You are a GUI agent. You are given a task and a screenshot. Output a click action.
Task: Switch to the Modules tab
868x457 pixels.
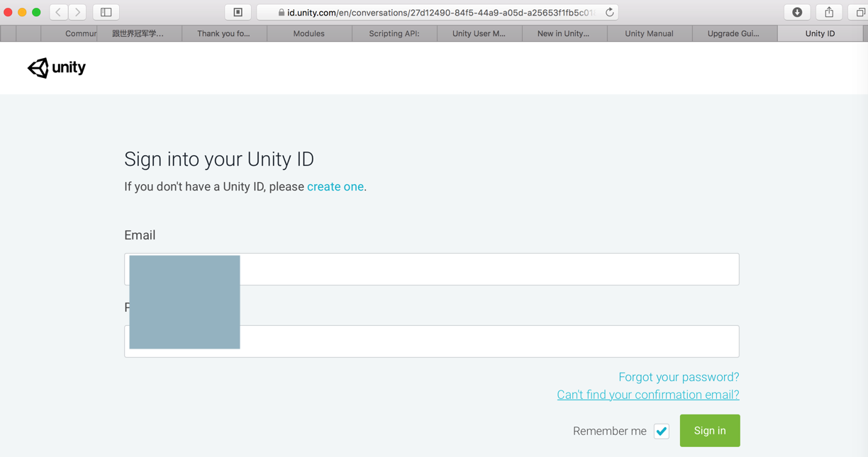click(309, 33)
